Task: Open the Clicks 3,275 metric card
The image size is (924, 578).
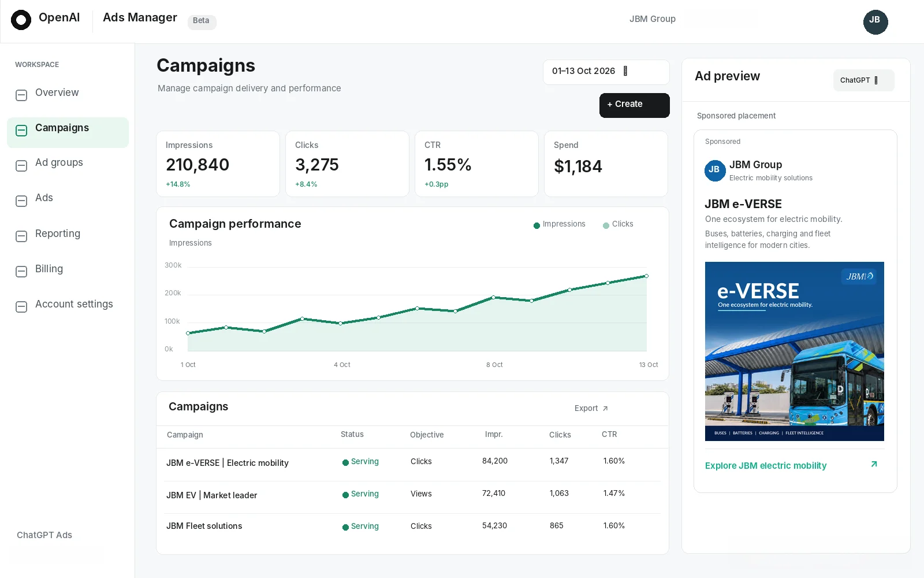Action: point(347,164)
